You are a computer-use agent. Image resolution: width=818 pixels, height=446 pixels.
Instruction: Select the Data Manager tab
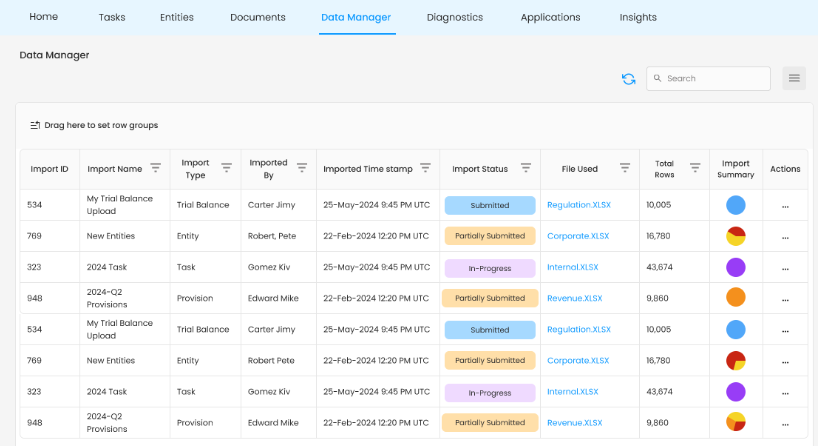pyautogui.click(x=356, y=17)
